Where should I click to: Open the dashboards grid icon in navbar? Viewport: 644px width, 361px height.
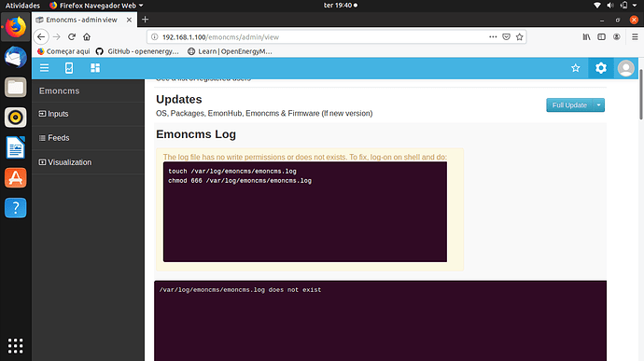(95, 68)
